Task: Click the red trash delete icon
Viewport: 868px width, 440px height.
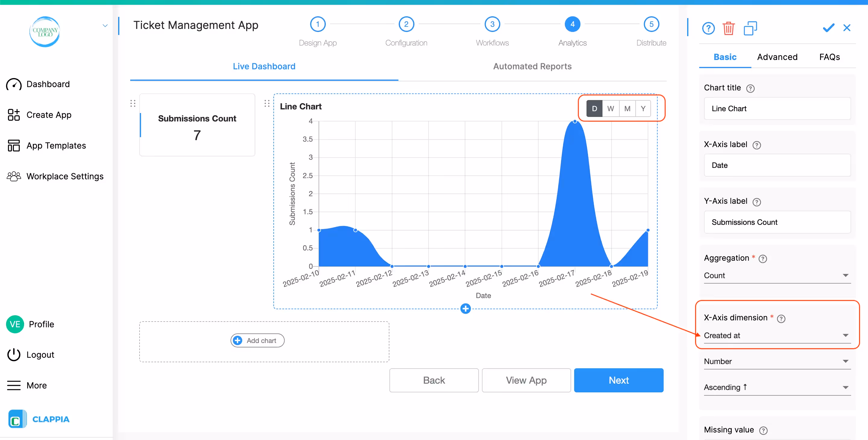Action: pyautogui.click(x=728, y=28)
